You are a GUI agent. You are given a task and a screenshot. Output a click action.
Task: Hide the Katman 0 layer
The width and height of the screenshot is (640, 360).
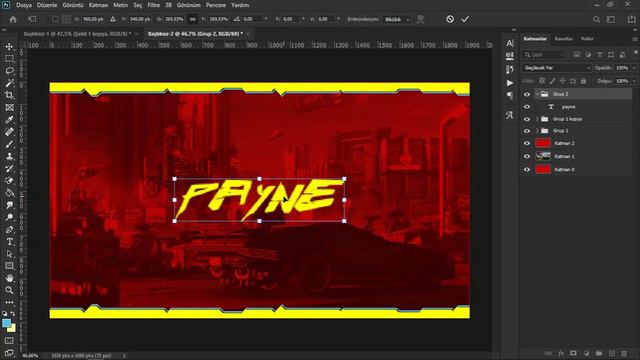(527, 169)
